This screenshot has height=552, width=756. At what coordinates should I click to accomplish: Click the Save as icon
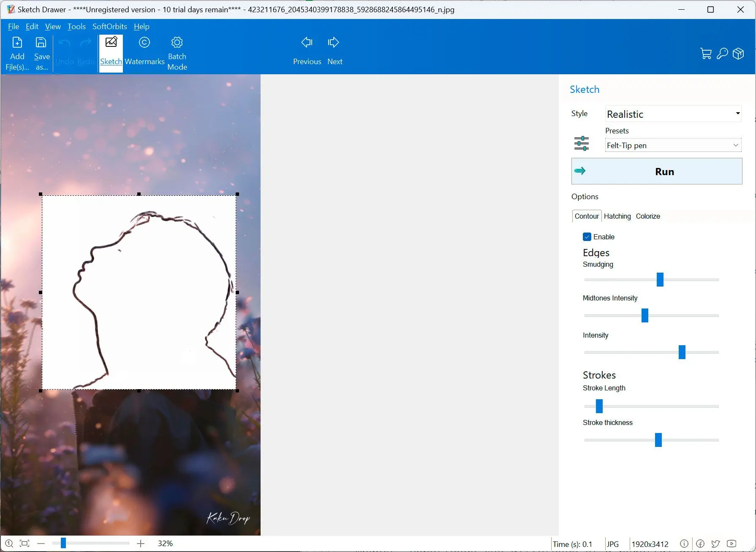[x=41, y=43]
